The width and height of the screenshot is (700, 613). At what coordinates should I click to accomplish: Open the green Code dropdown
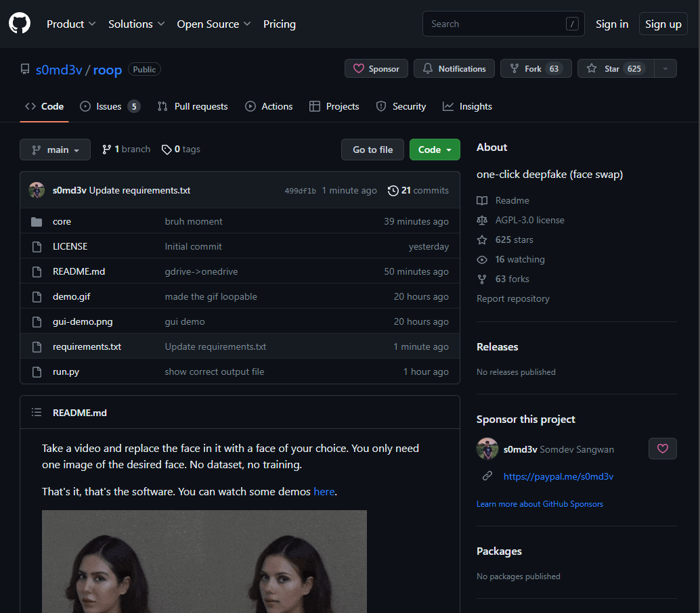point(435,150)
